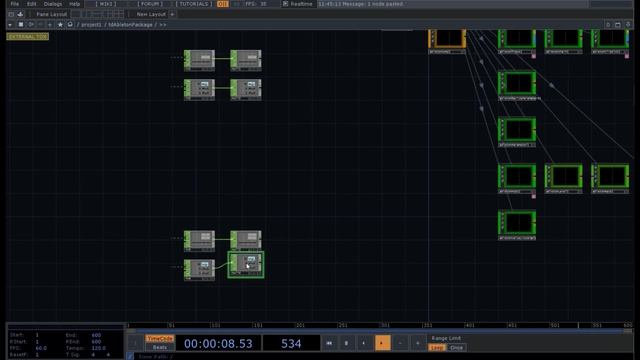Click the 00:00:08.53 timecode field

218,343
